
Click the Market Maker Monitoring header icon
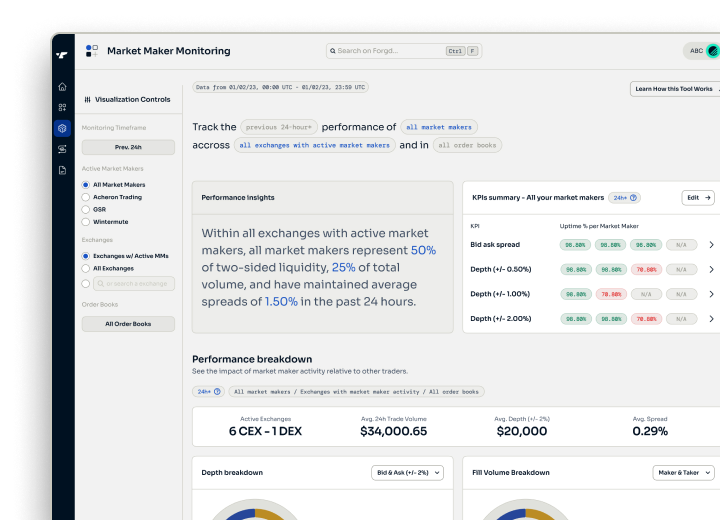tap(92, 51)
